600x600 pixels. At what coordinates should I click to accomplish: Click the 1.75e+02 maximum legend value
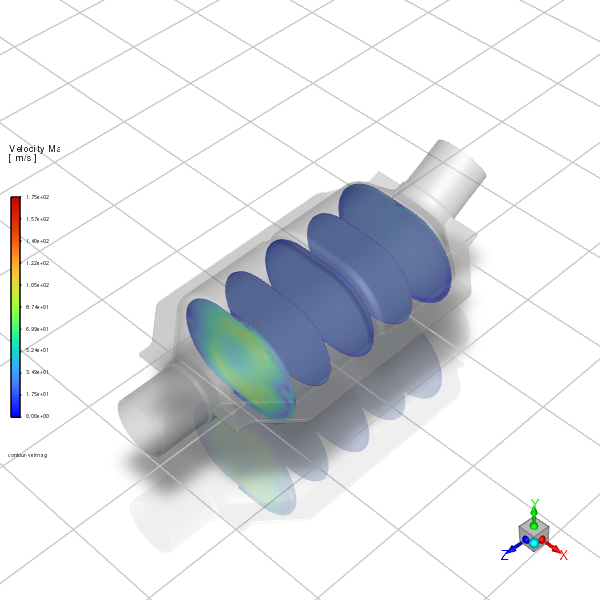click(37, 198)
